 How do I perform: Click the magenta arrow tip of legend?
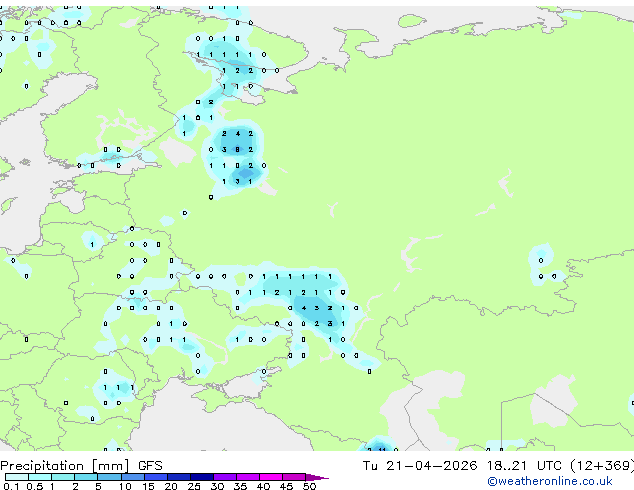click(323, 477)
